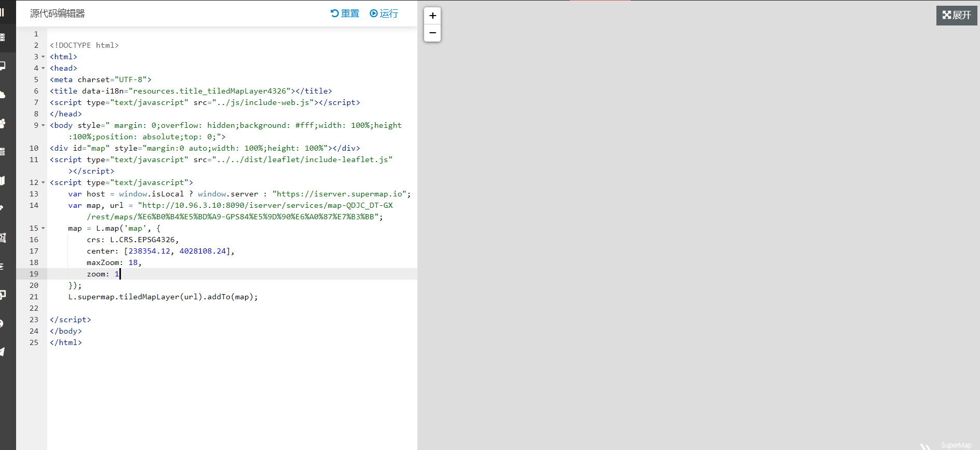Click the 重置 reset button

(345, 14)
